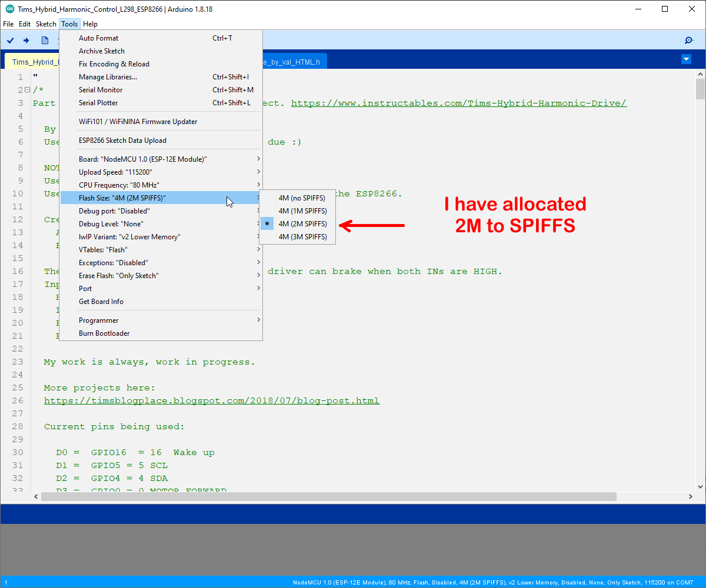Click the Upload arrow toolbar icon
This screenshot has width=706, height=588.
coord(26,40)
